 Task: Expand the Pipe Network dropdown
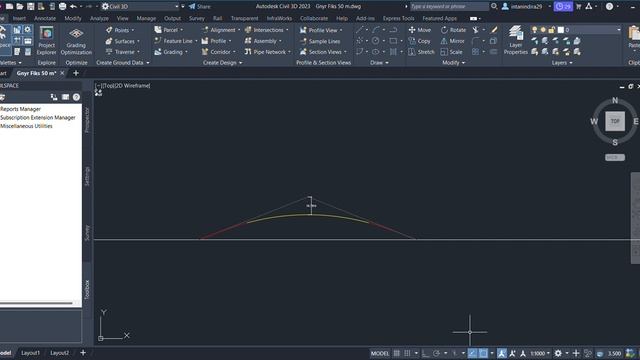point(289,52)
